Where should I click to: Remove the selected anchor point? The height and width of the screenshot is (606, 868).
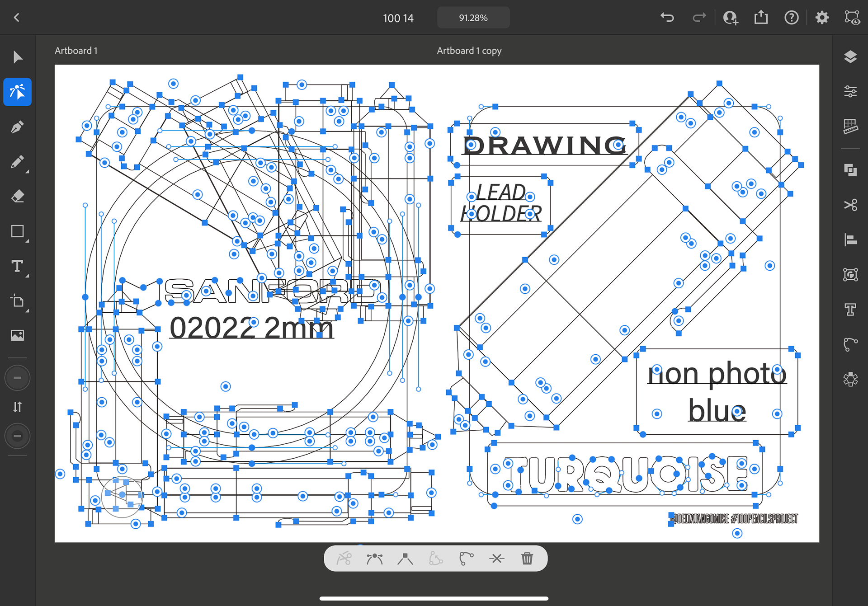tap(496, 559)
